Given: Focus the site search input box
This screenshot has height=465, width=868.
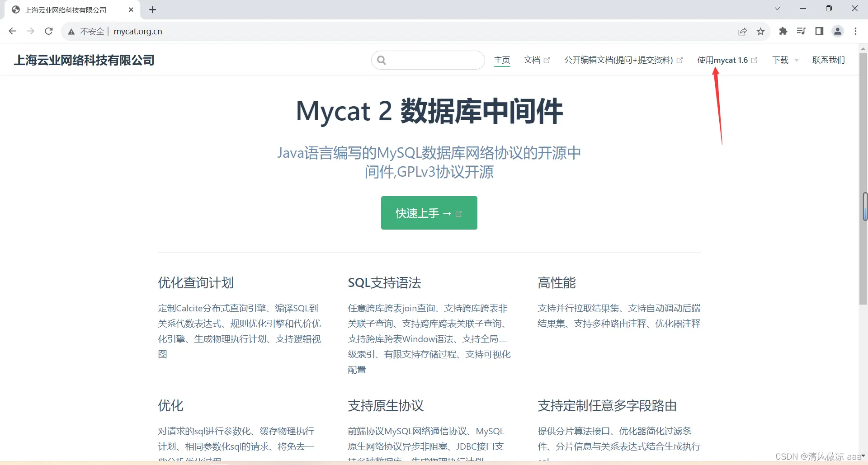Looking at the screenshot, I should [x=428, y=60].
